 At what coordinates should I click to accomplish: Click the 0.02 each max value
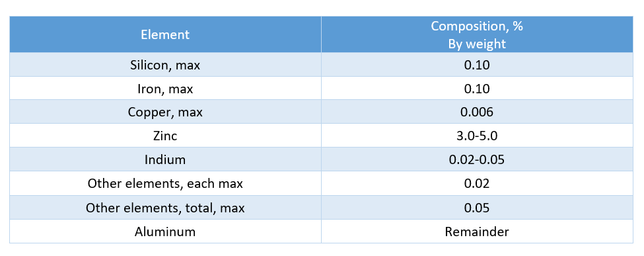[477, 183]
